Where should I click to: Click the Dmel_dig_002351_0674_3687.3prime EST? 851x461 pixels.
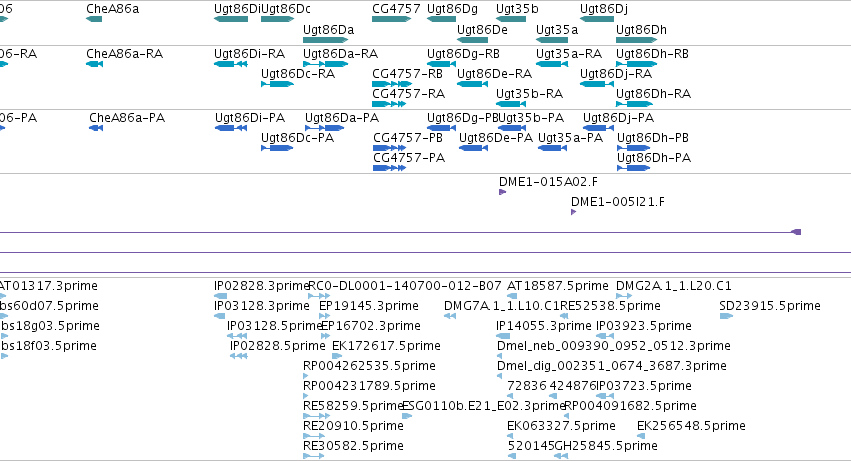(x=499, y=376)
